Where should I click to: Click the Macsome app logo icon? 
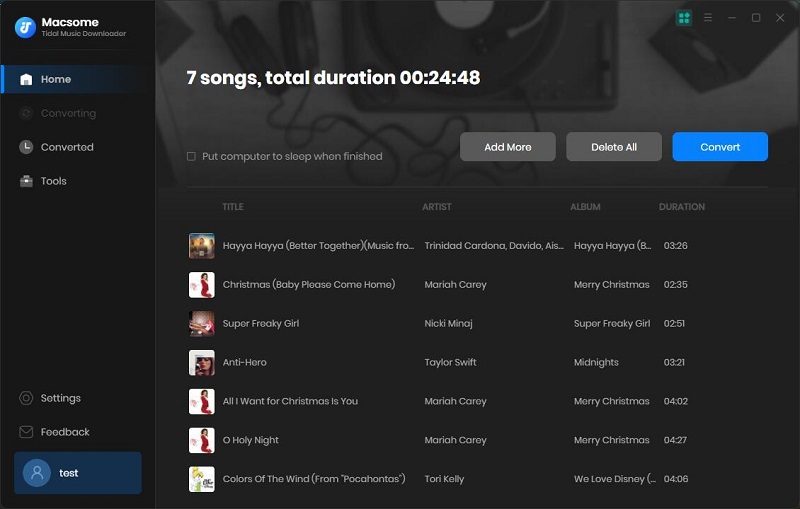(x=26, y=27)
